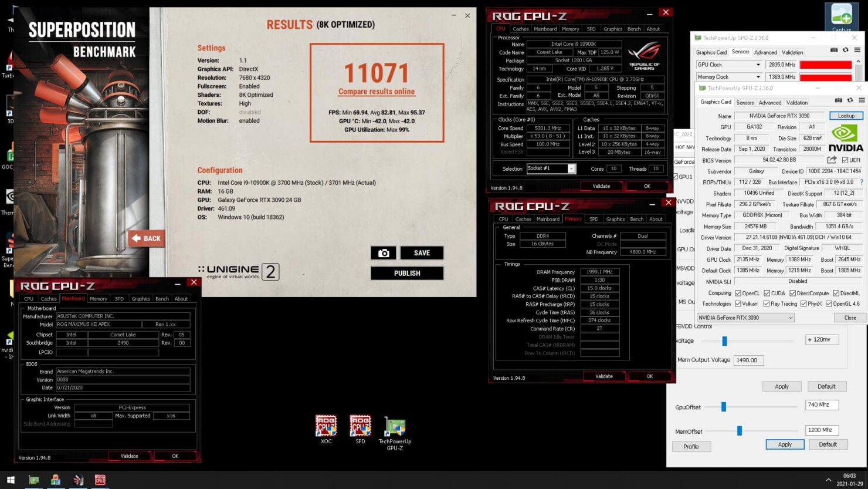The width and height of the screenshot is (868, 489).
Task: Click the FBVDD voltage slider handle
Action: (724, 340)
